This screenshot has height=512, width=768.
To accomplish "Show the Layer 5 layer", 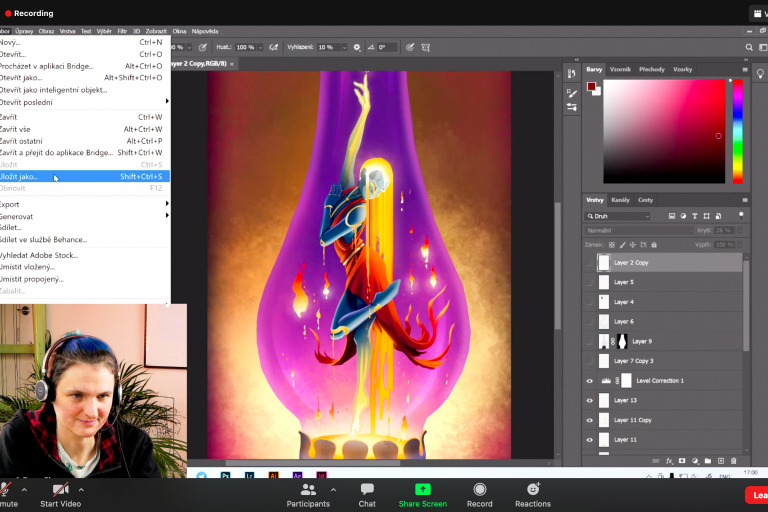I will 589,282.
